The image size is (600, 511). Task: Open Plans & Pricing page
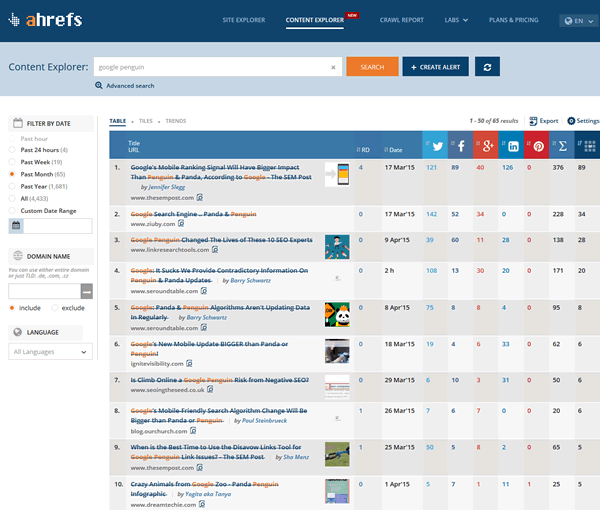pyautogui.click(x=514, y=20)
